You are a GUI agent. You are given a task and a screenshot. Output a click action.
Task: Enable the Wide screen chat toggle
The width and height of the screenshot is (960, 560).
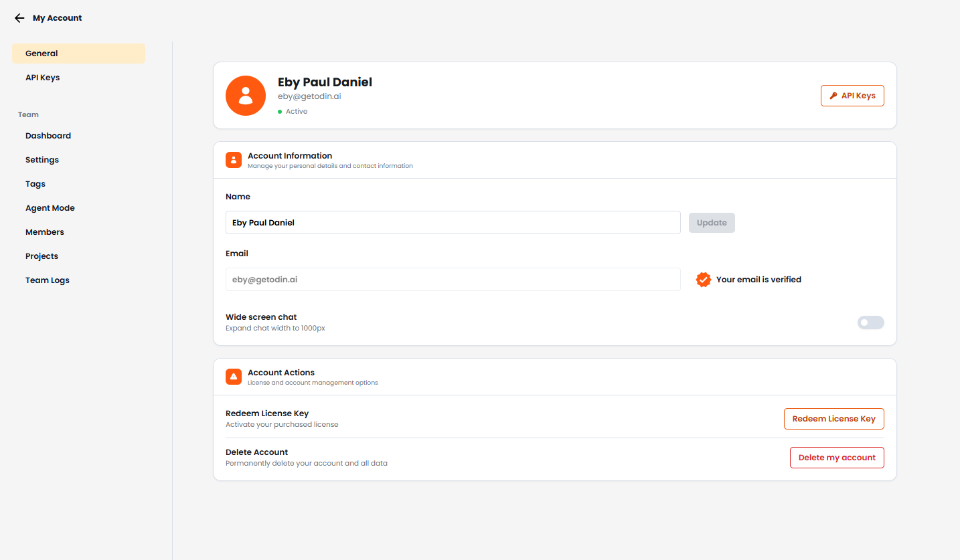coord(870,322)
